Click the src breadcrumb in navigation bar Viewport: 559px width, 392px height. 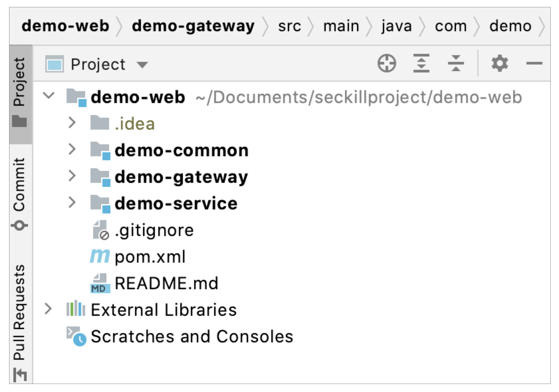point(289,26)
